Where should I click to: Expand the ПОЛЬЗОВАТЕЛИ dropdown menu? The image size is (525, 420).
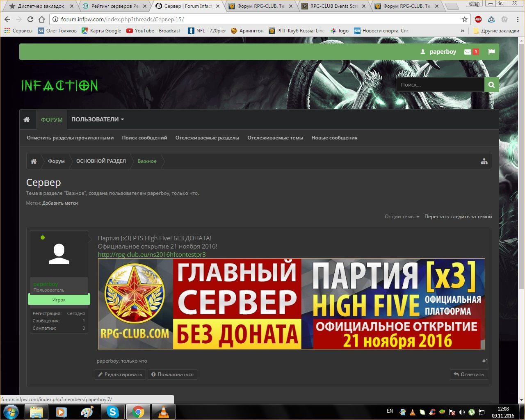pyautogui.click(x=98, y=119)
